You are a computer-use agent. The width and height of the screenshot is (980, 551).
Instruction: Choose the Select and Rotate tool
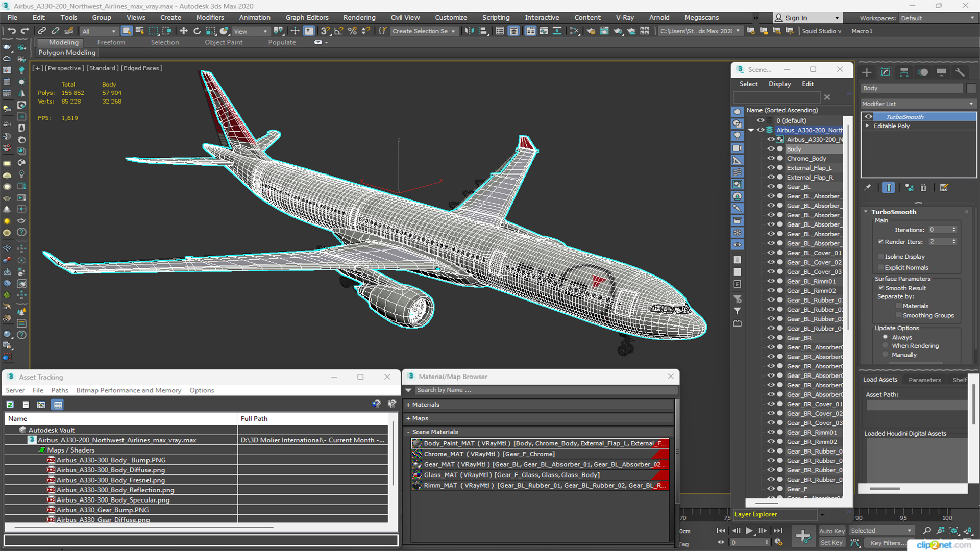pos(197,31)
